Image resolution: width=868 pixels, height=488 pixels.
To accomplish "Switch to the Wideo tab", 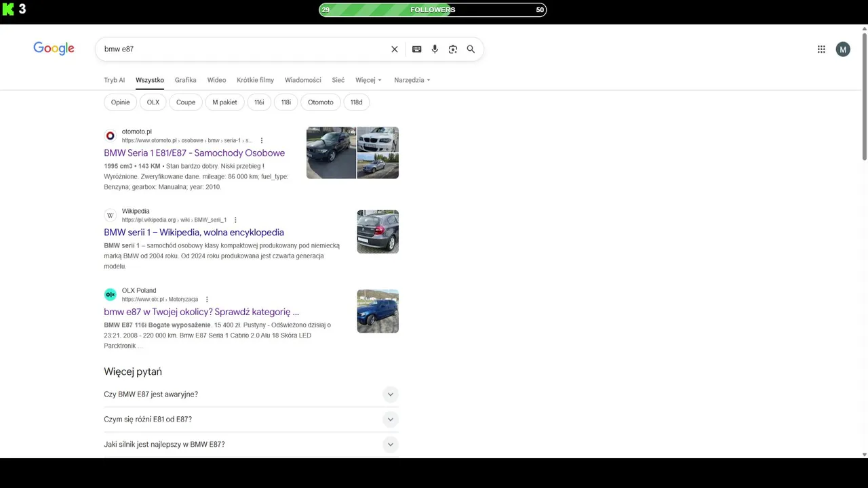I will [x=216, y=80].
